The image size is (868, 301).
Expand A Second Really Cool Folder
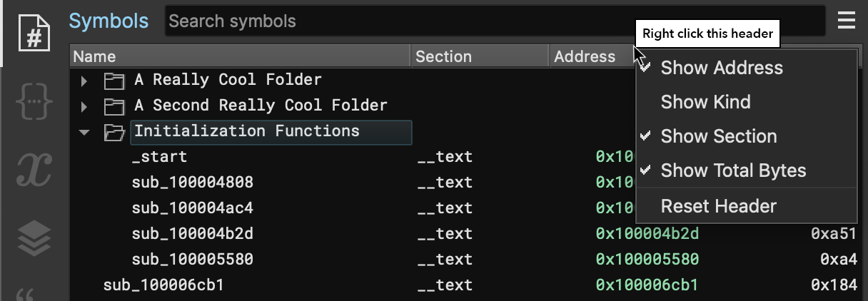84,106
